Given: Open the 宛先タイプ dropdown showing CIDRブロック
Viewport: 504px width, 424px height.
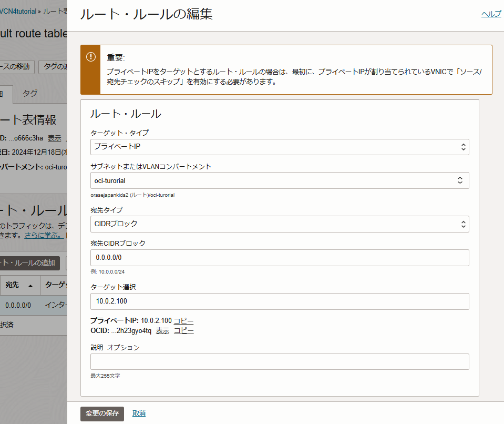Looking at the screenshot, I should click(279, 224).
